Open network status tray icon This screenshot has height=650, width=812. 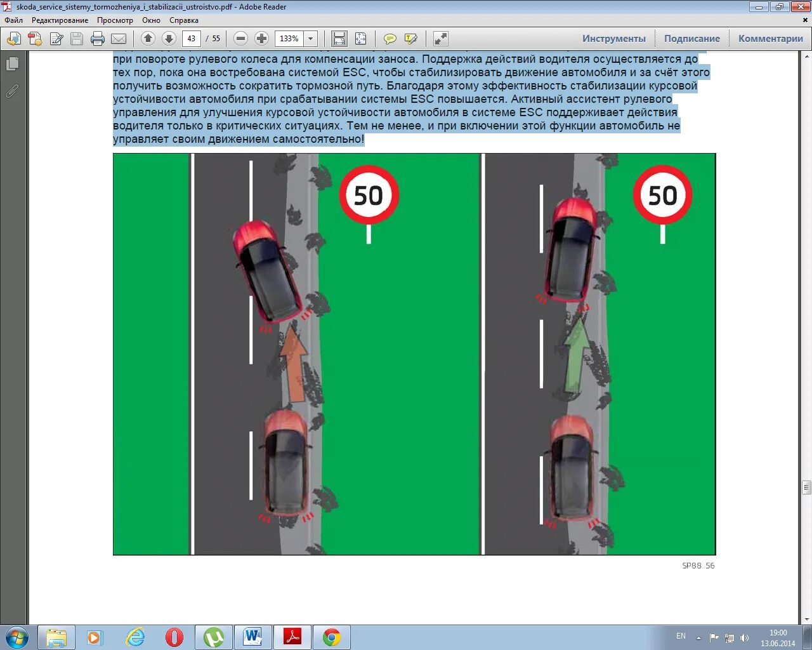(x=730, y=637)
